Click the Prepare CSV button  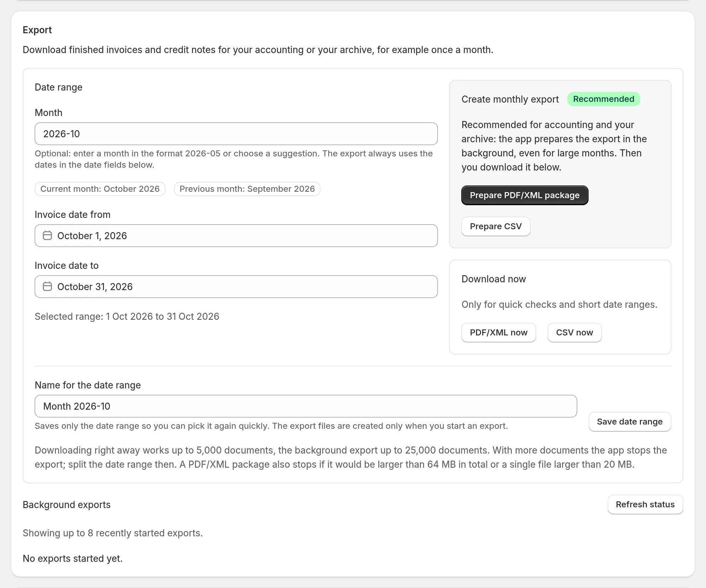click(496, 226)
